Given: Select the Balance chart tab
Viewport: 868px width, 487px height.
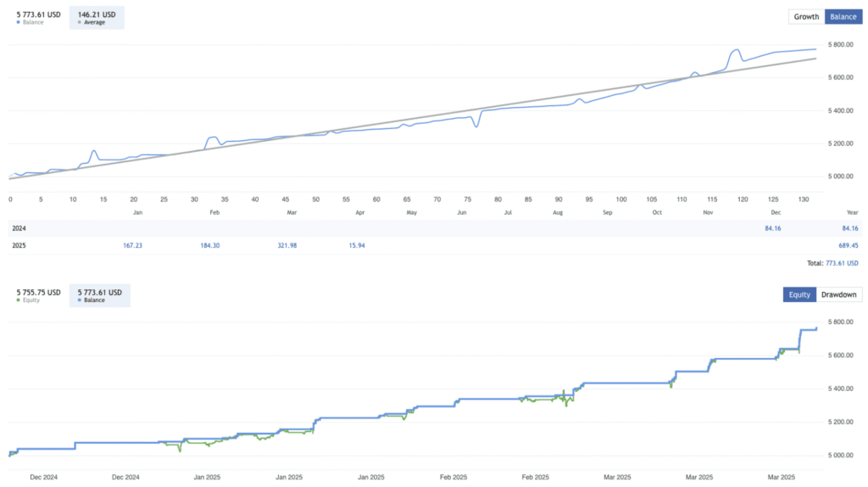Looking at the screenshot, I should tap(843, 16).
